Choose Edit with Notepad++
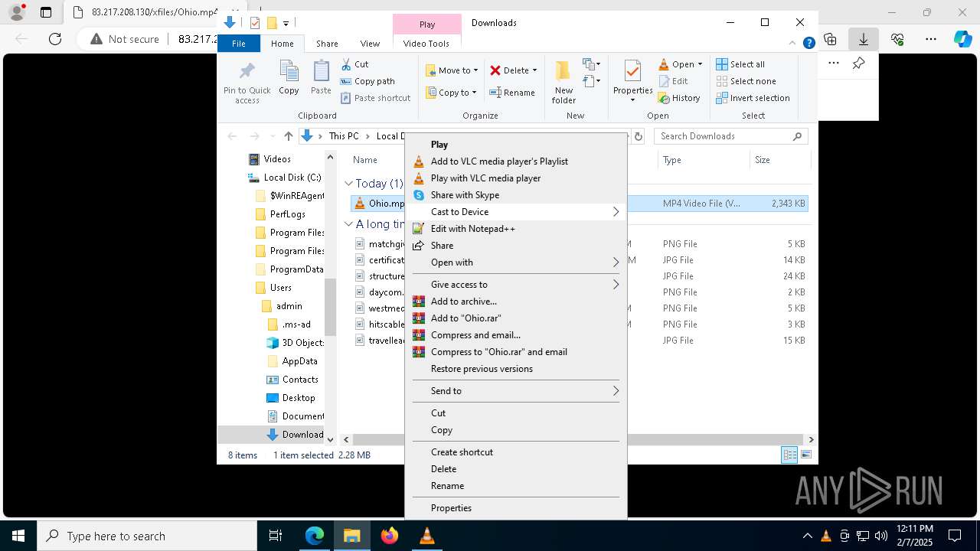The height and width of the screenshot is (551, 980). pos(516,229)
